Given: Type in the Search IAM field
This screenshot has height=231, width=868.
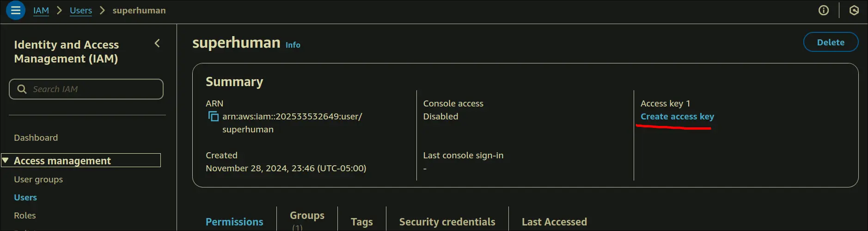Looking at the screenshot, I should 92,89.
